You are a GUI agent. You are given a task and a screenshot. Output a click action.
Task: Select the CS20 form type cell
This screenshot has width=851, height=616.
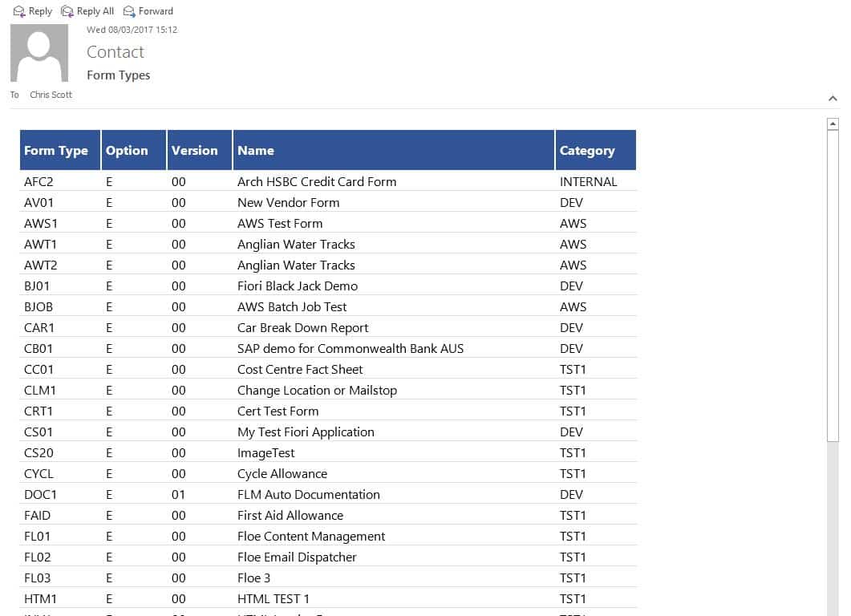tap(38, 453)
